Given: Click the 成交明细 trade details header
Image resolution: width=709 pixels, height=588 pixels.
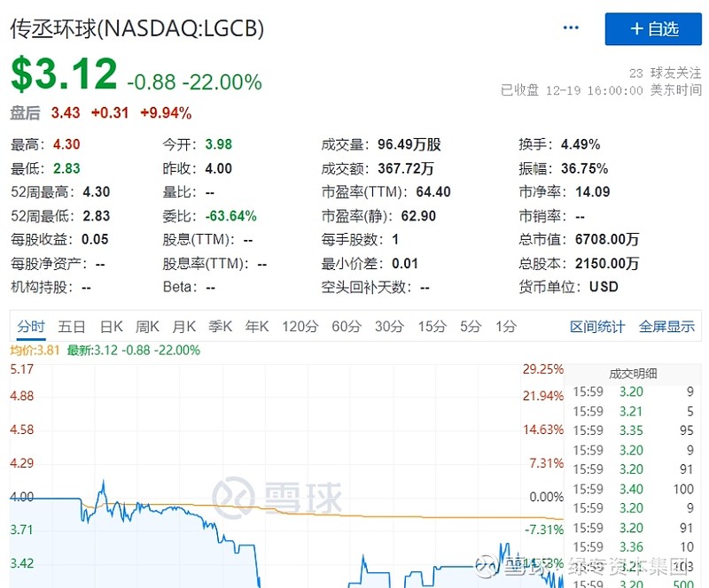Looking at the screenshot, I should [633, 374].
